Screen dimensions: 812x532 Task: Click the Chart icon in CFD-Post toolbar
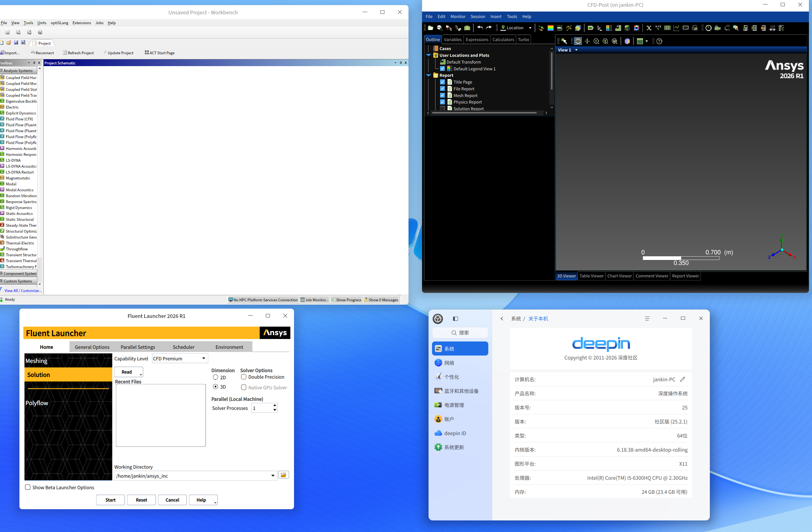click(676, 28)
